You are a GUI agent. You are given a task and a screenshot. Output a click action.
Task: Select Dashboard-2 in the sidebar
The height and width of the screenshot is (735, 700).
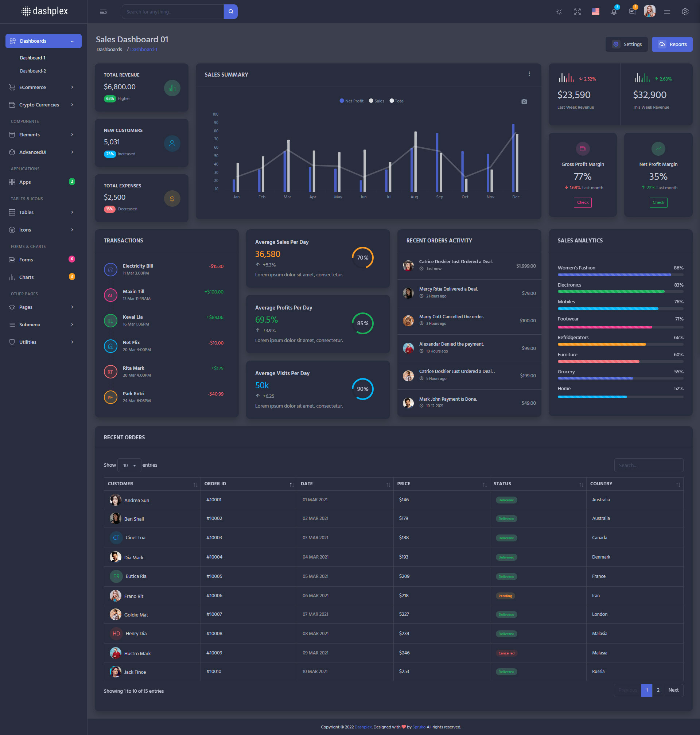point(33,71)
